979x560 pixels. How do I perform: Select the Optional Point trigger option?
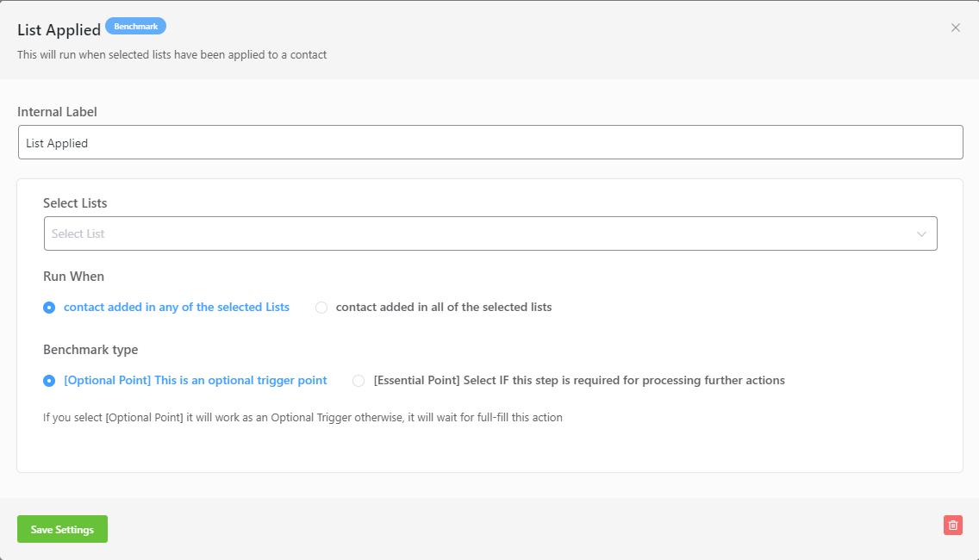click(49, 380)
